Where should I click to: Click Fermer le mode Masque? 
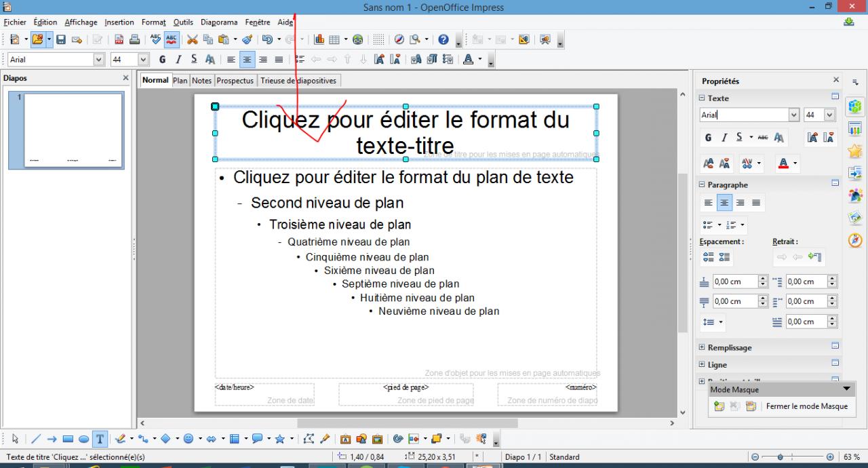[807, 406]
